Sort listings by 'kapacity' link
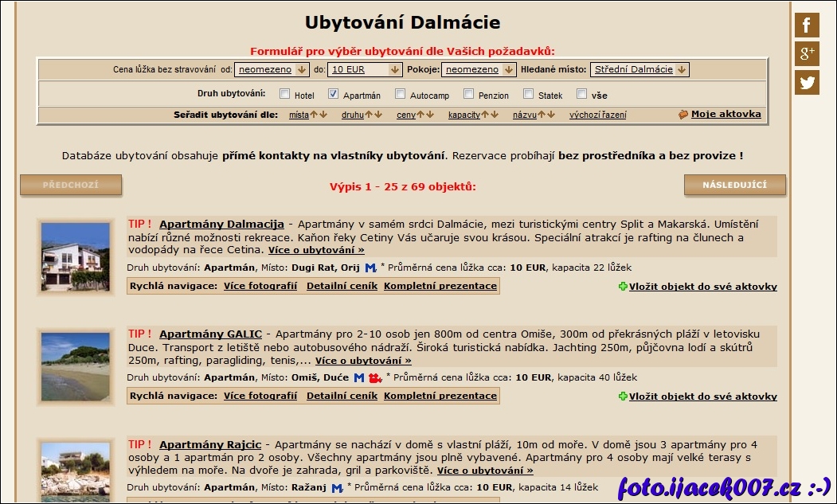This screenshot has height=504, width=837. click(x=464, y=115)
